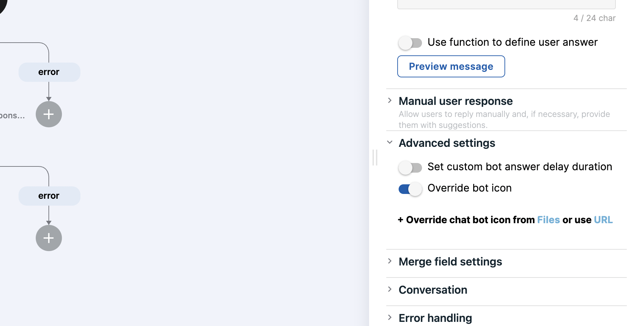Expand the Merge field settings section

[x=390, y=261]
